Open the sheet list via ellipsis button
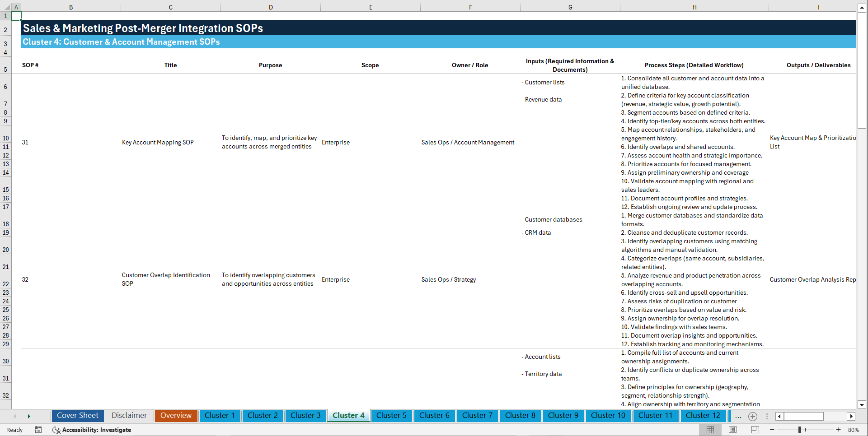 [738, 416]
